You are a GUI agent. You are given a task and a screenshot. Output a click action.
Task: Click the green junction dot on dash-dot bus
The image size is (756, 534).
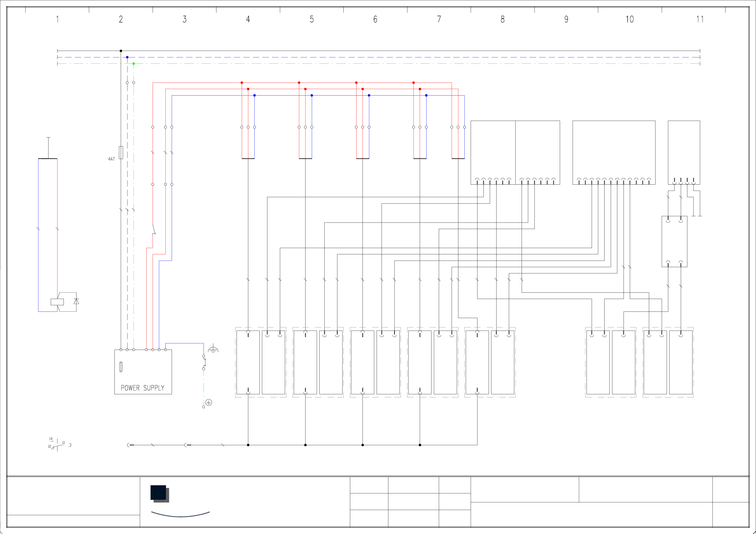(133, 63)
